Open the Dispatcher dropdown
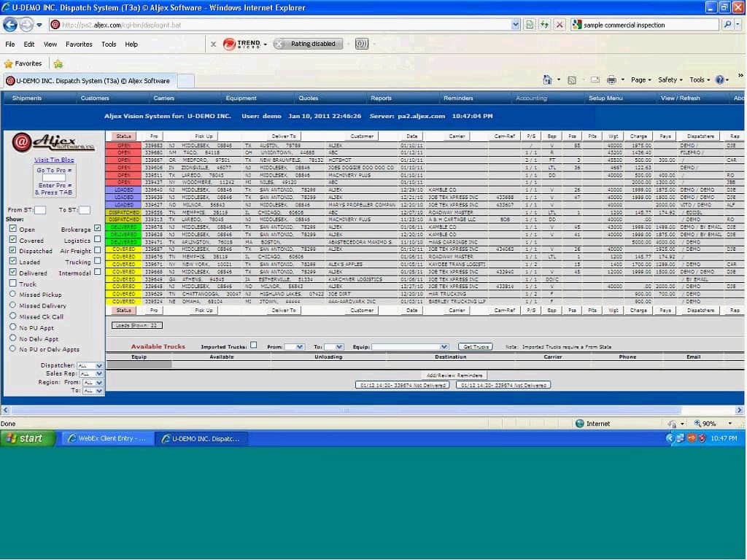 [x=90, y=365]
